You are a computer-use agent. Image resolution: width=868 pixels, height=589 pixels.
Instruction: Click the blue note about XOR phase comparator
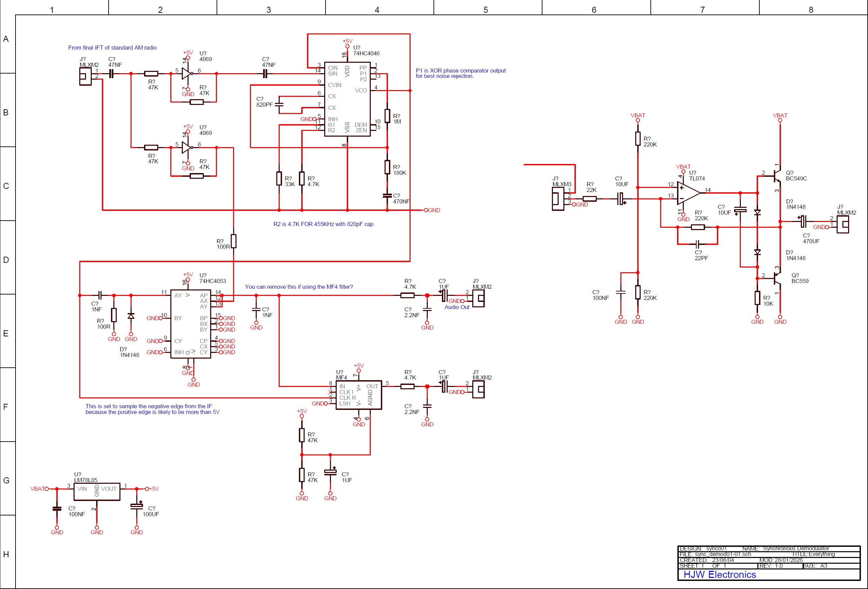pyautogui.click(x=460, y=73)
